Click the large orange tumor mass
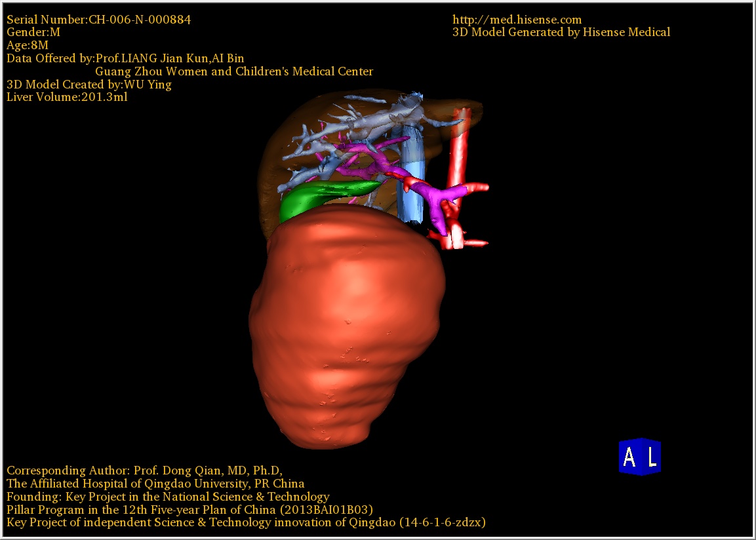This screenshot has width=756, height=540. pos(347,325)
